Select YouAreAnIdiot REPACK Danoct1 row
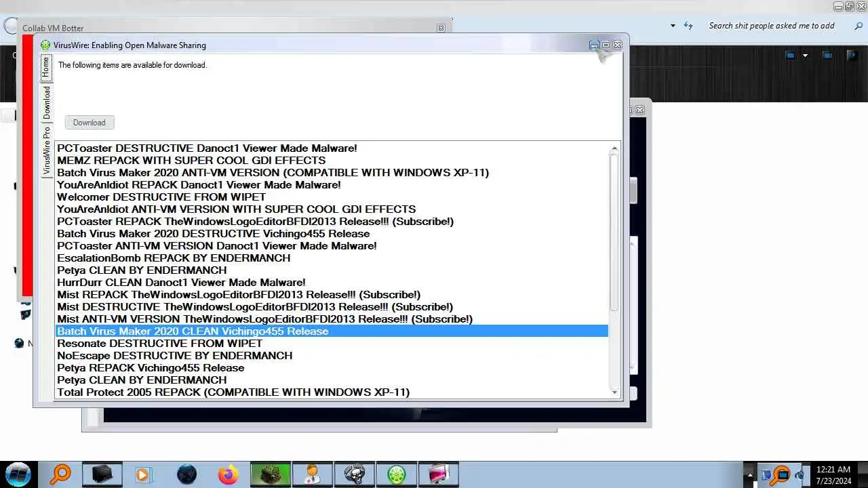 (x=332, y=185)
